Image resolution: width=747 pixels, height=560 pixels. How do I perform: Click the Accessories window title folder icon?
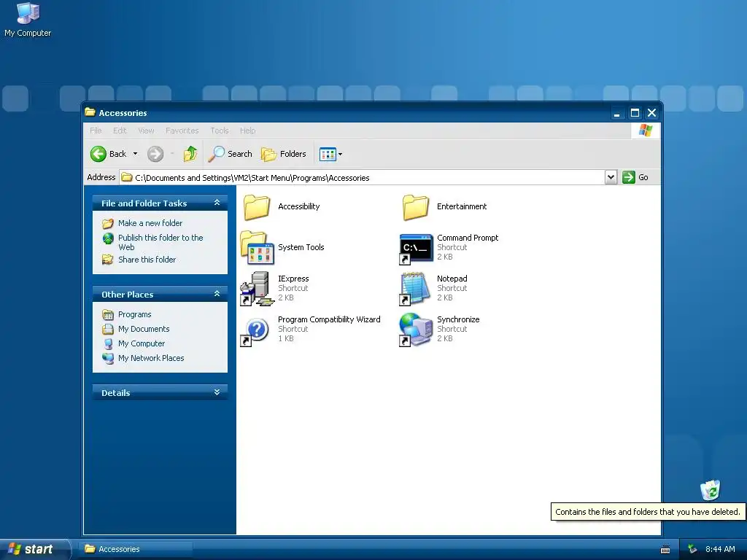point(90,112)
